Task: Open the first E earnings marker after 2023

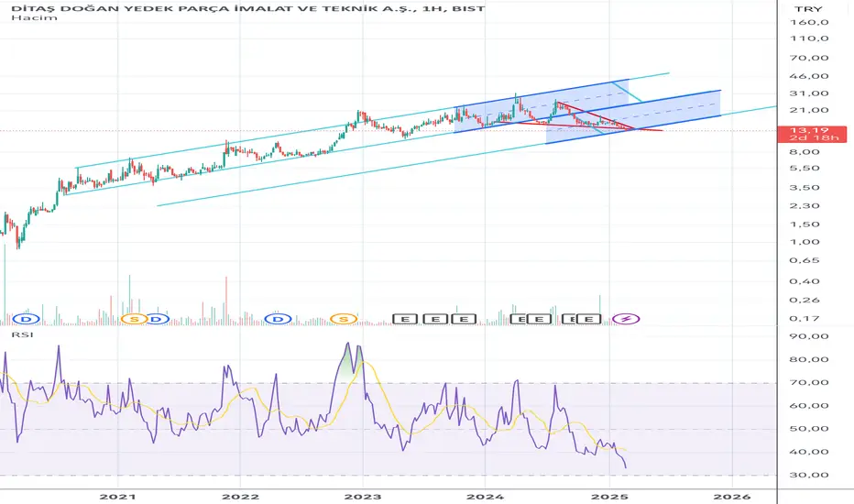Action: 405,319
